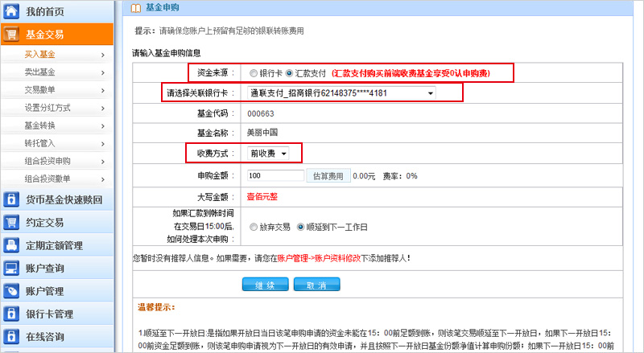The image size is (644, 353).
Task: Click the home icon beside 我的首页
Action: pos(12,12)
